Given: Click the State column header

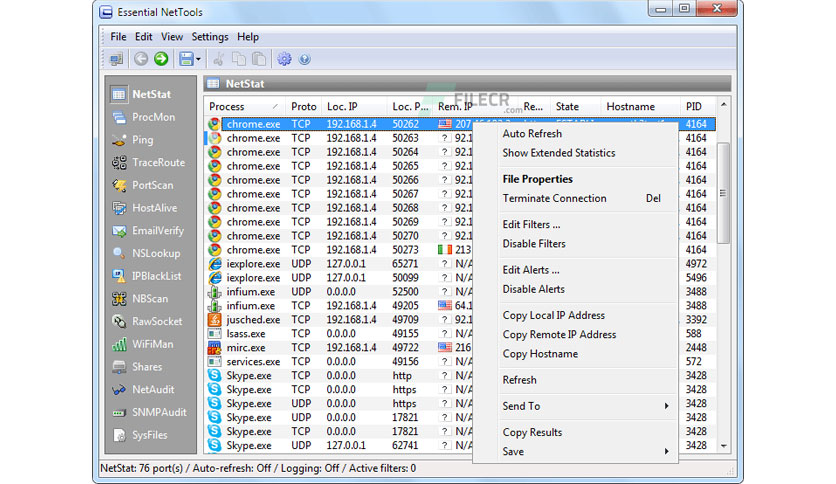Looking at the screenshot, I should click(x=575, y=107).
